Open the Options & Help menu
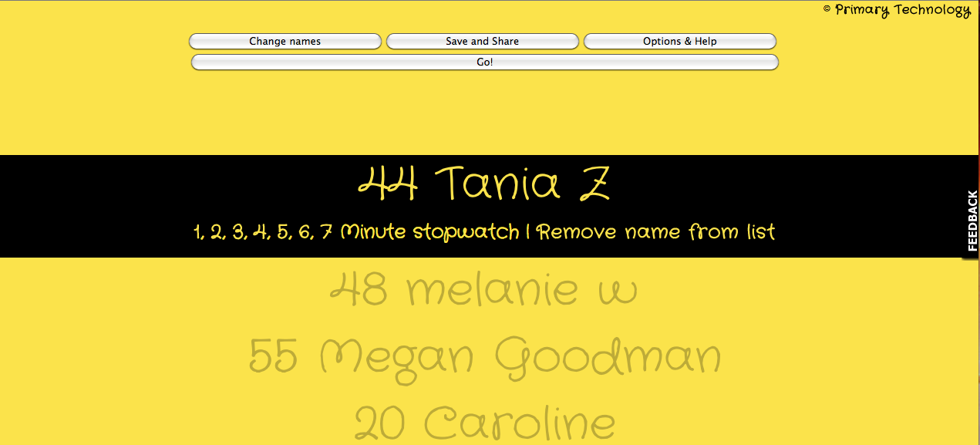Image resolution: width=980 pixels, height=445 pixels. coord(679,42)
